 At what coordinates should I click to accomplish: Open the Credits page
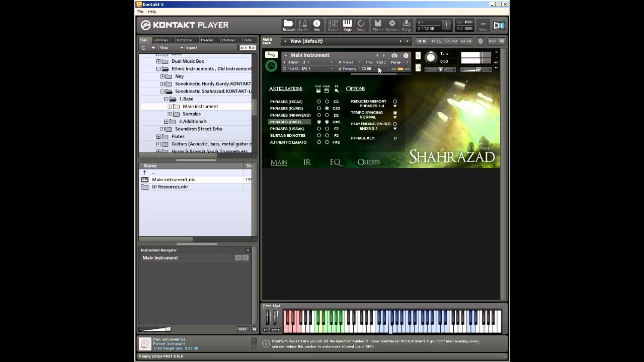[368, 162]
